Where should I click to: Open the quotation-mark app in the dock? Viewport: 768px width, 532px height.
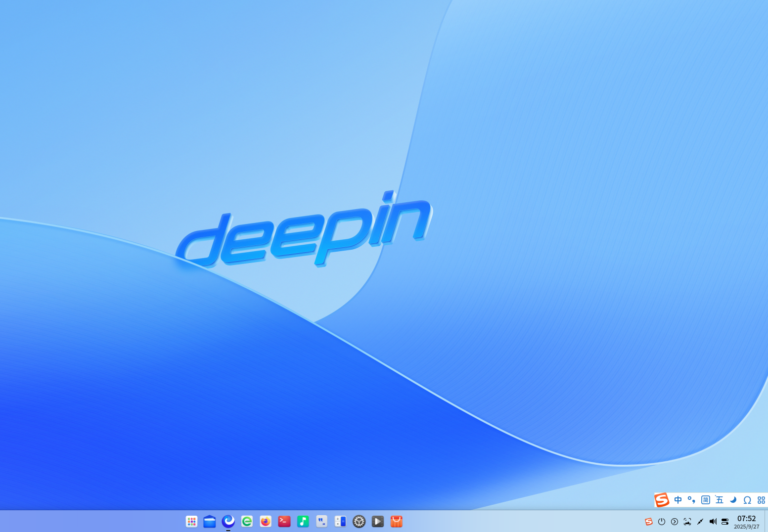322,521
